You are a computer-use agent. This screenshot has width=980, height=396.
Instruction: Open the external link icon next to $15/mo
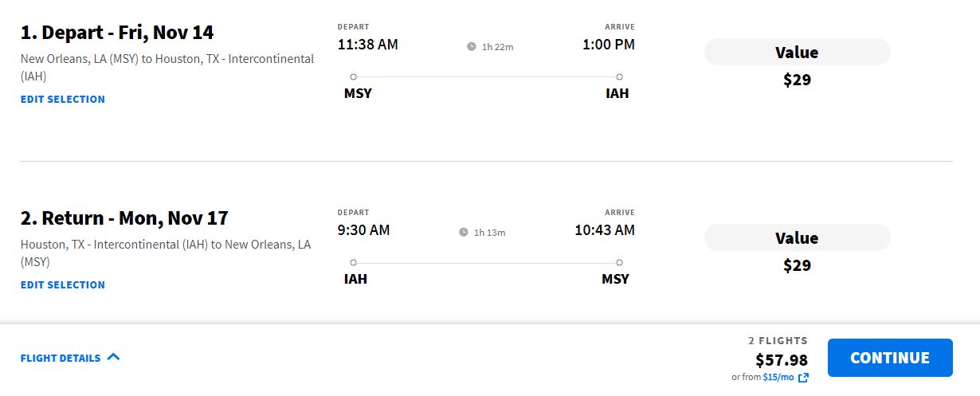pyautogui.click(x=803, y=378)
